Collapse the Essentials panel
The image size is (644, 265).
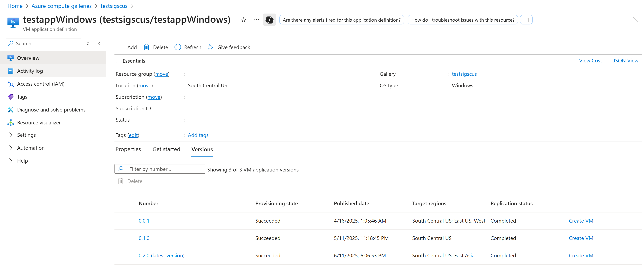tap(130, 61)
